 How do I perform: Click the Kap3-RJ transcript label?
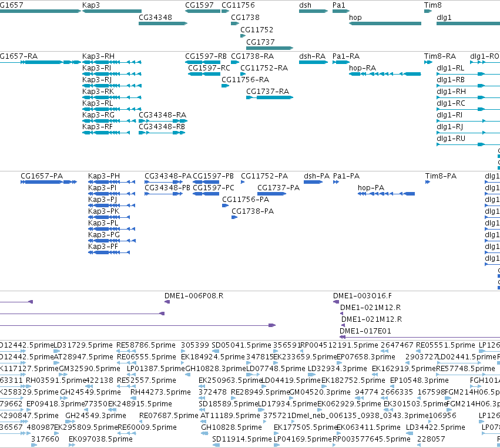(97, 80)
